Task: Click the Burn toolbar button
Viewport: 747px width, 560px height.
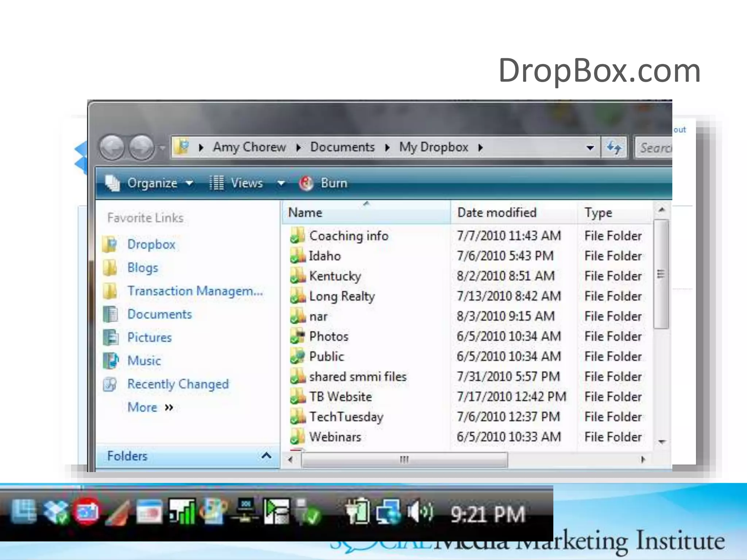Action: click(323, 183)
